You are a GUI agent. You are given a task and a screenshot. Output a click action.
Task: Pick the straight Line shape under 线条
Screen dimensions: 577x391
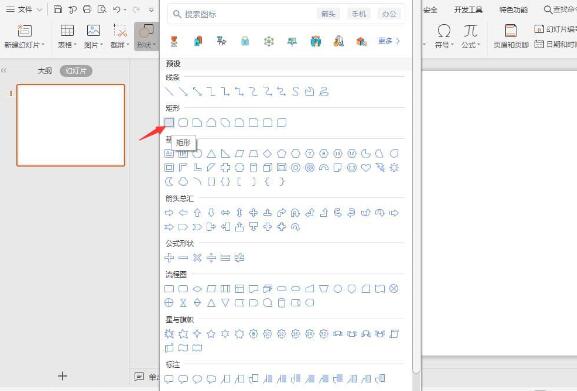pyautogui.click(x=169, y=91)
